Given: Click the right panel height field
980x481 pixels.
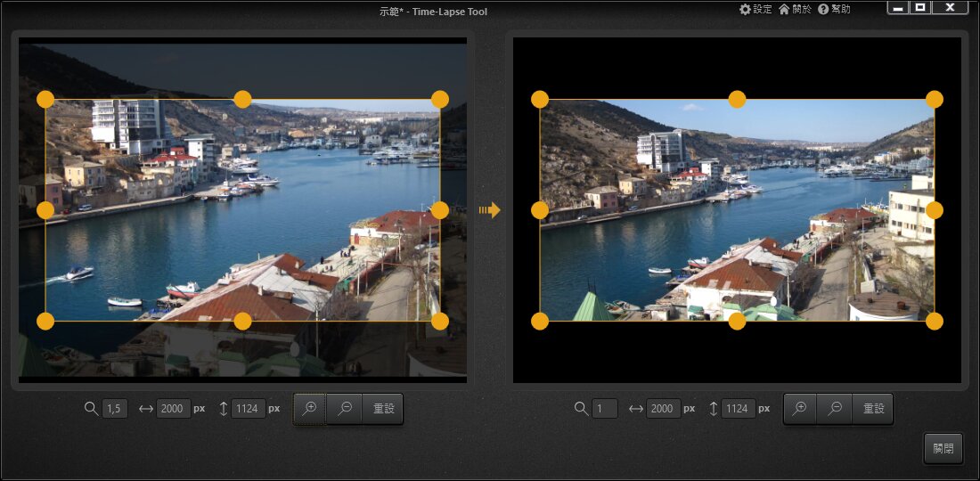Looking at the screenshot, I should (739, 409).
